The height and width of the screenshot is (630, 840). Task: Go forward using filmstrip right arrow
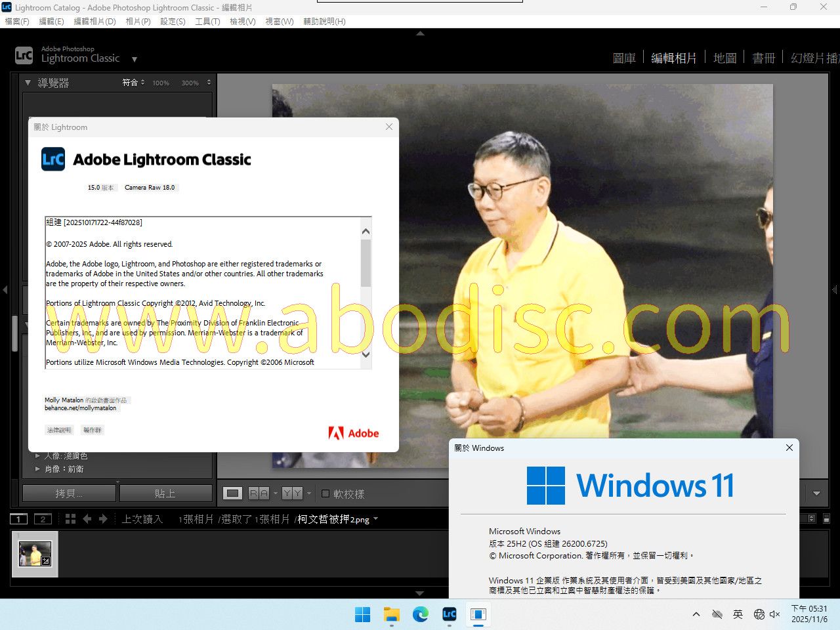pyautogui.click(x=103, y=519)
